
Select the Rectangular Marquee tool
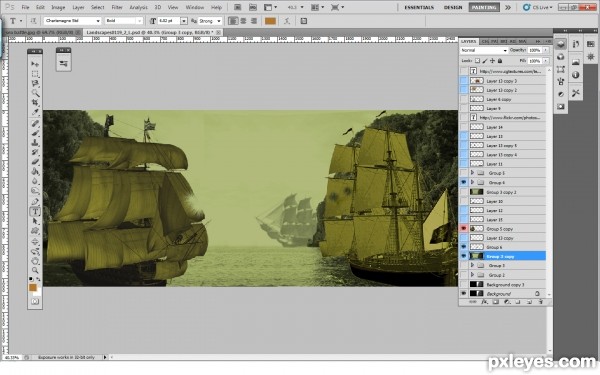[35, 74]
